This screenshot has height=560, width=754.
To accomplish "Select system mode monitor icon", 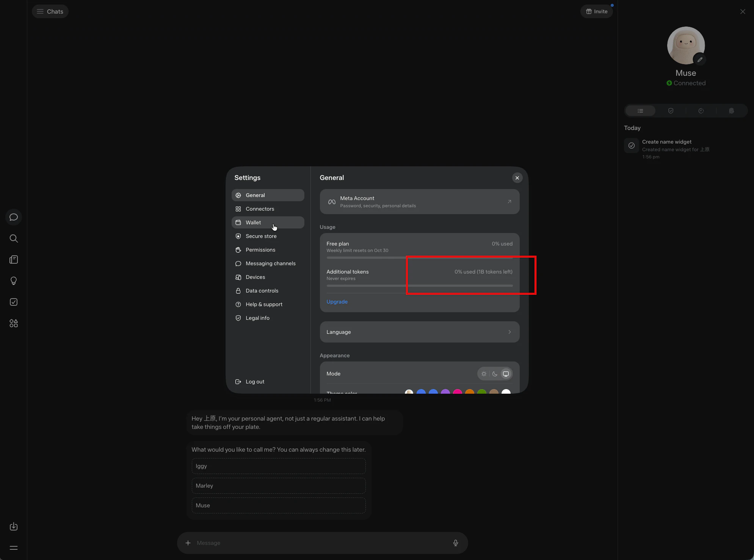I will coord(506,374).
